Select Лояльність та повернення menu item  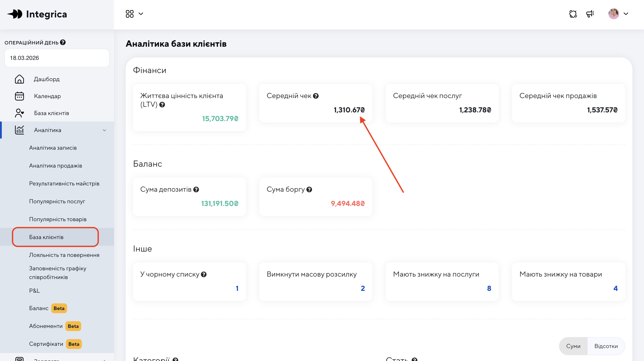pos(64,255)
